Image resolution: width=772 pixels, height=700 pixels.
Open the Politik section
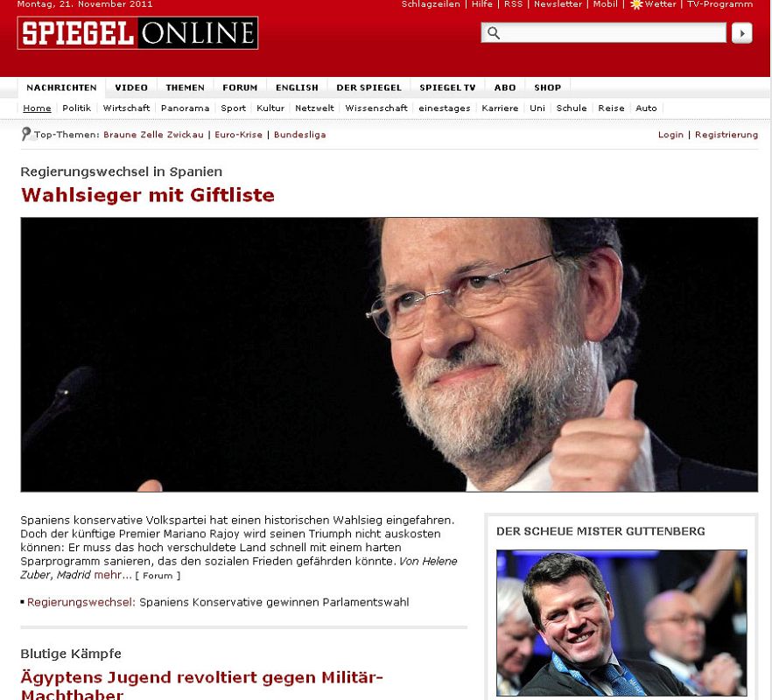[77, 108]
